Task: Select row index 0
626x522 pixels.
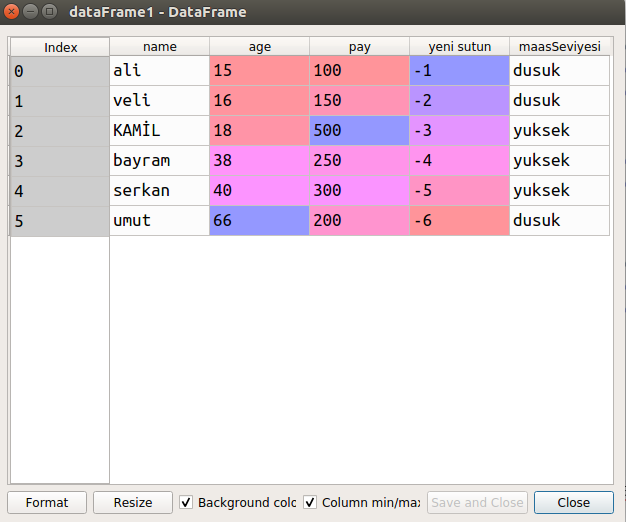Action: coord(60,71)
